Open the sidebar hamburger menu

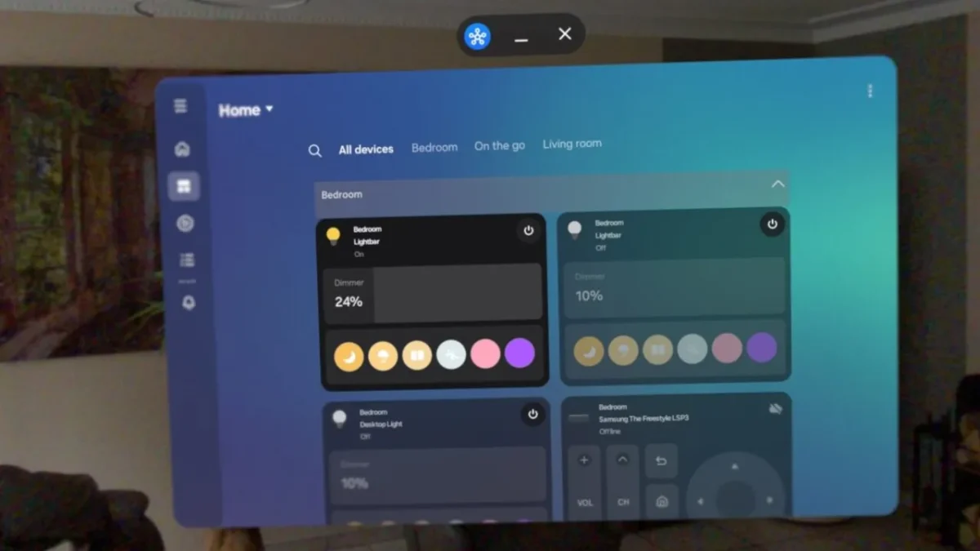tap(180, 106)
